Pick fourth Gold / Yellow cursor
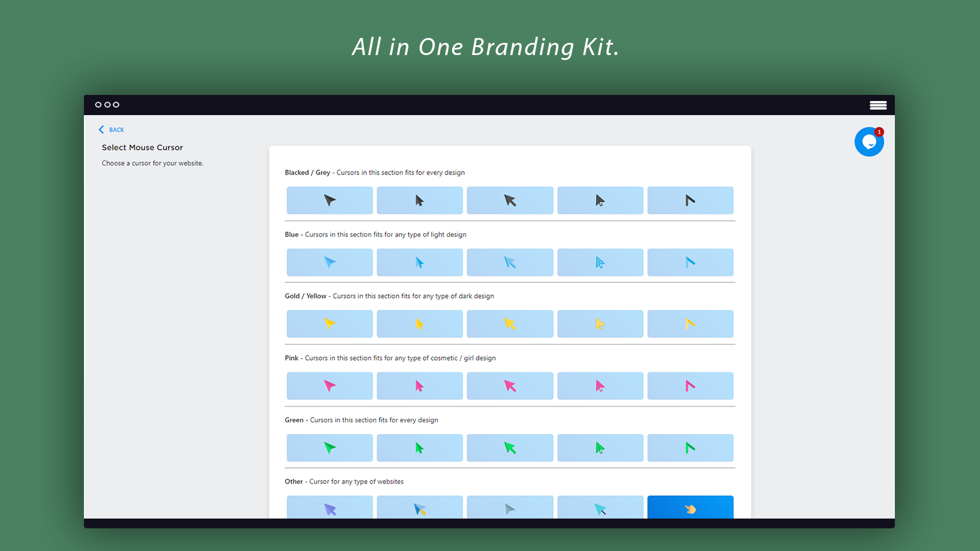The image size is (980, 551). pos(600,324)
